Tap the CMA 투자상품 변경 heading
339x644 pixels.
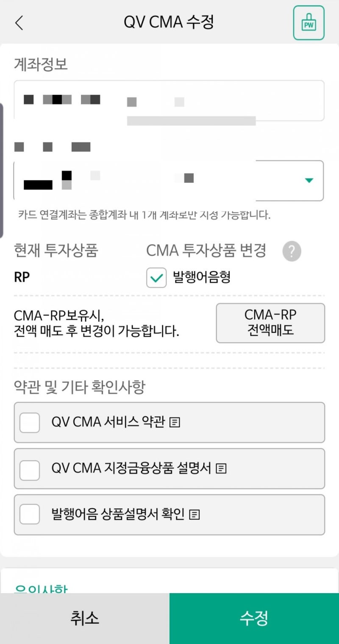206,251
